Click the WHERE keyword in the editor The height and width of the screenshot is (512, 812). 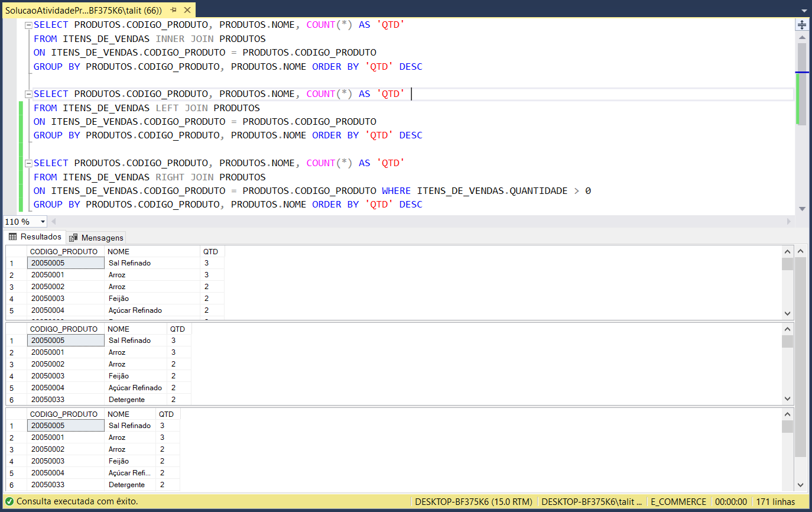(397, 191)
